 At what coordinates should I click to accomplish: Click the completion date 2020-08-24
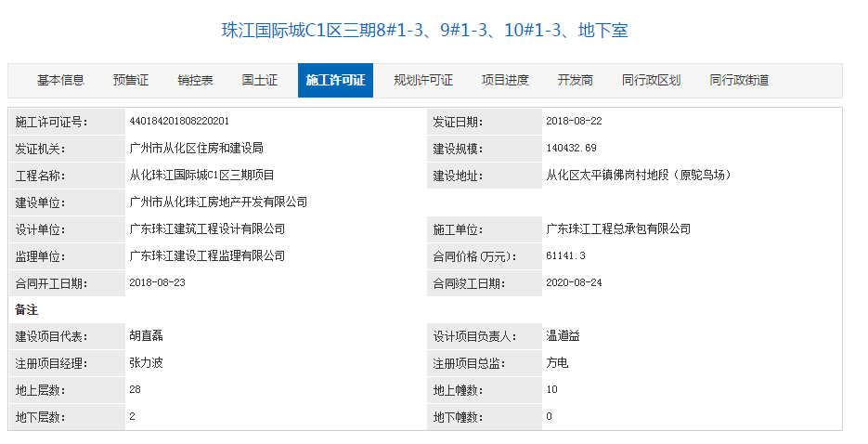(x=574, y=282)
